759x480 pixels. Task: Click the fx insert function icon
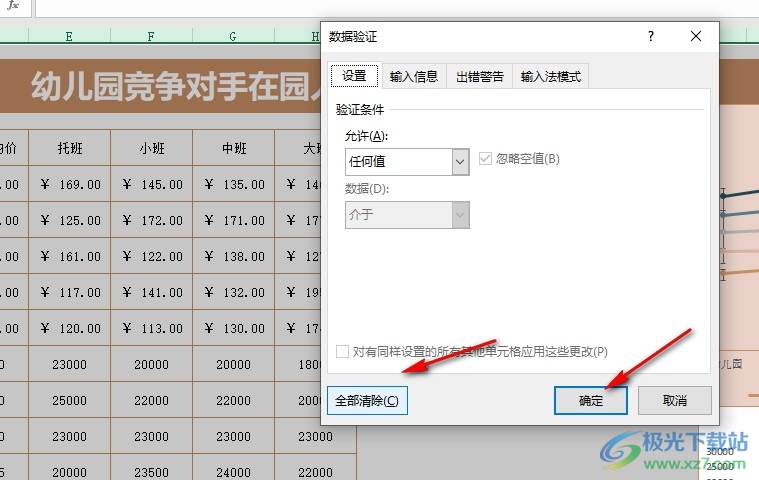(13, 5)
